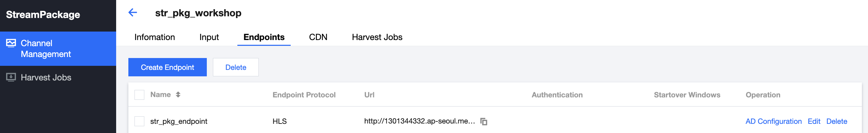The image size is (868, 133).
Task: Click the Harvest Jobs sidebar icon
Action: tap(11, 77)
